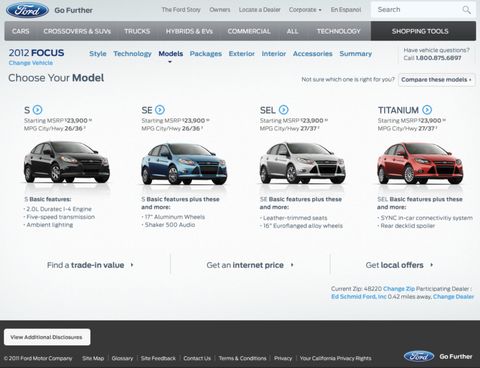Open the Privacy footer link
The width and height of the screenshot is (480, 368).
[x=283, y=358]
